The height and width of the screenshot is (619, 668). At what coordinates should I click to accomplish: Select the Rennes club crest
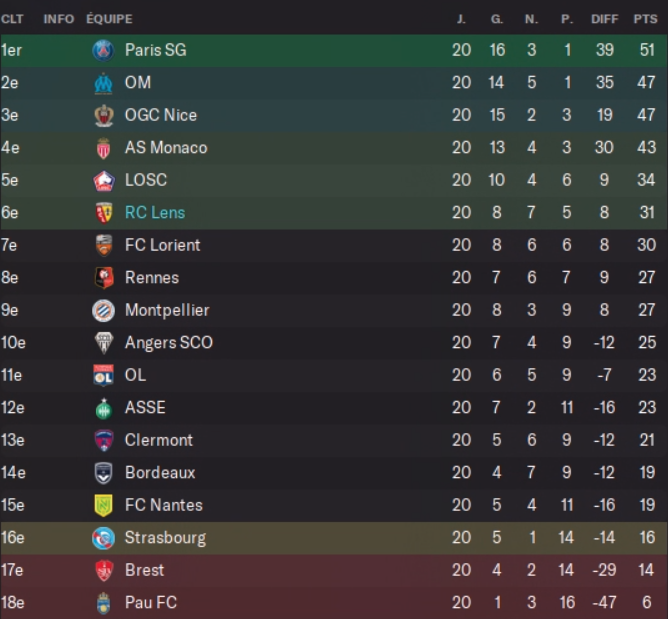click(x=103, y=278)
